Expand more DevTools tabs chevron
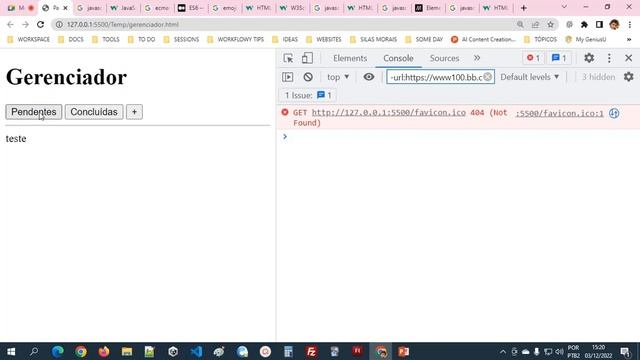This screenshot has height=360, width=640. tap(477, 58)
